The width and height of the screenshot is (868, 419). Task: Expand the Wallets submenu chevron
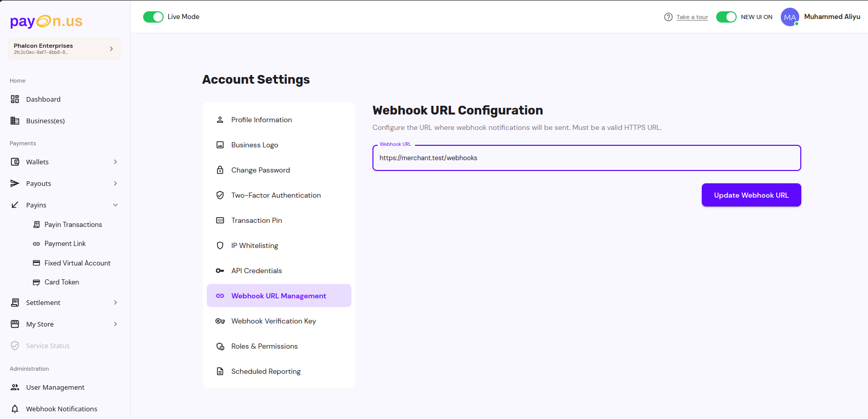115,162
